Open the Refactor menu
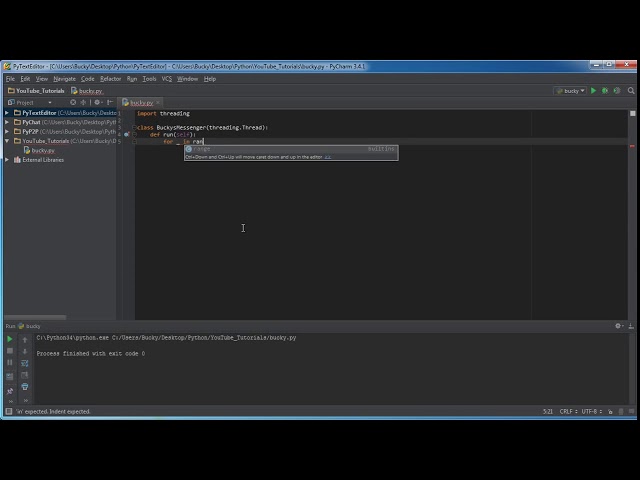The height and width of the screenshot is (480, 640). point(110,79)
